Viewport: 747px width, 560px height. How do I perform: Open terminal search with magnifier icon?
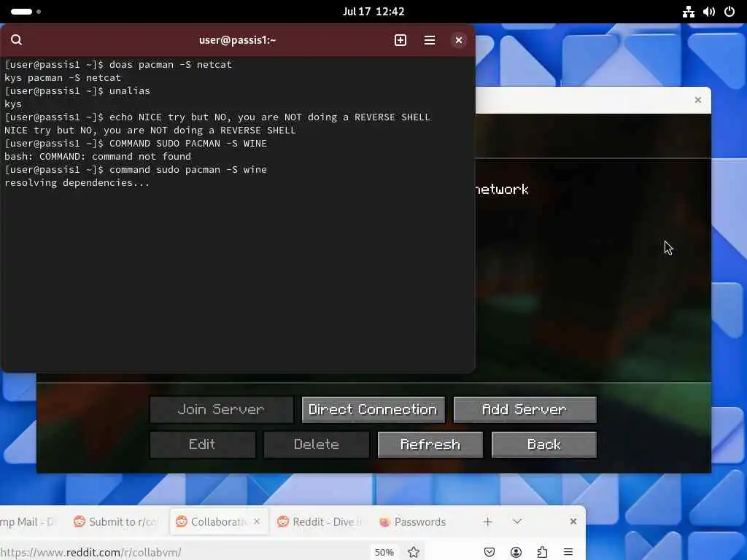(x=16, y=40)
